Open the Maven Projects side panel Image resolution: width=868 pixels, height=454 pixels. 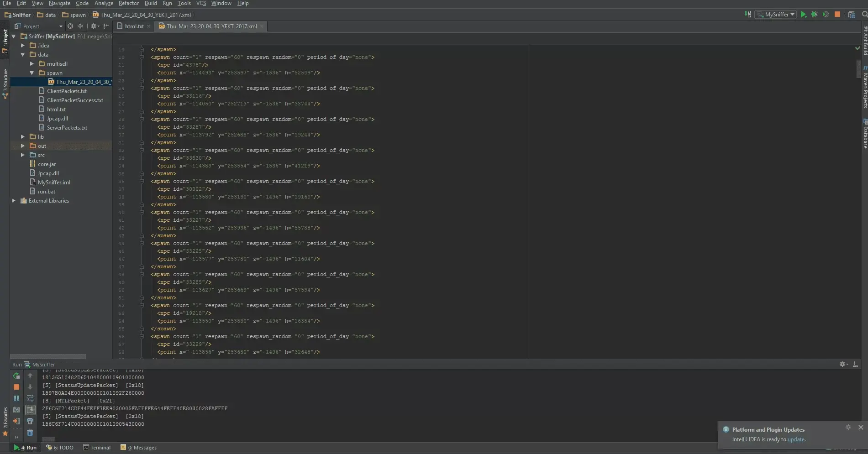tap(865, 87)
